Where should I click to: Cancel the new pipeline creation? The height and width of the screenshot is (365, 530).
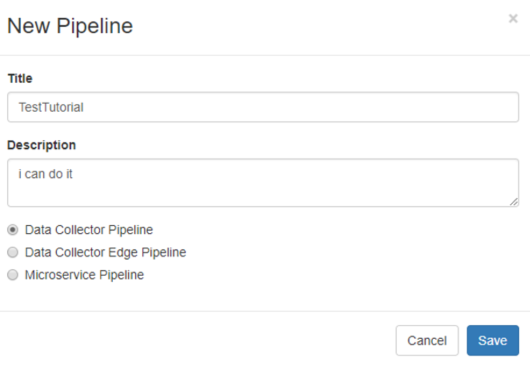tap(427, 340)
